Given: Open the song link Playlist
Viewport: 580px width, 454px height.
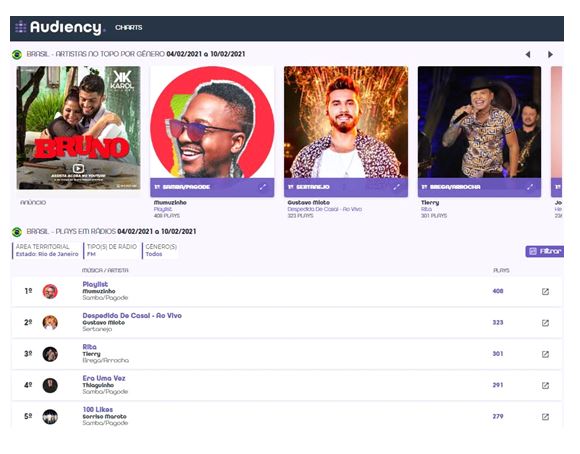Looking at the screenshot, I should point(95,284).
